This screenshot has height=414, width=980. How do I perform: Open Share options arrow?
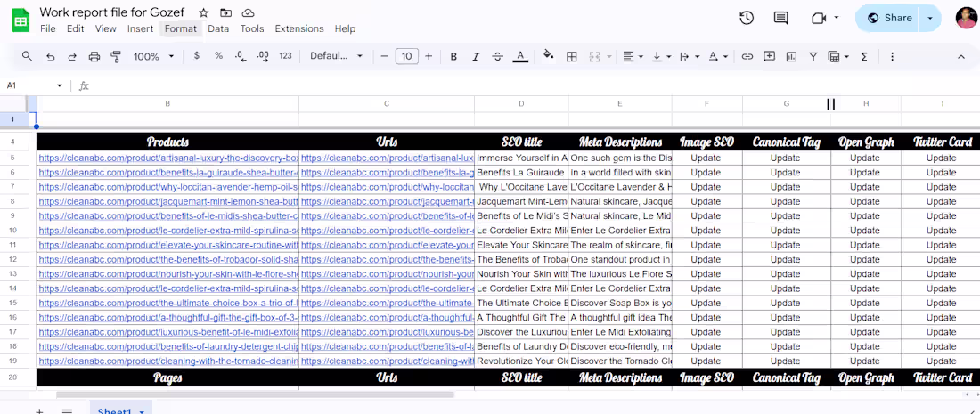click(930, 18)
